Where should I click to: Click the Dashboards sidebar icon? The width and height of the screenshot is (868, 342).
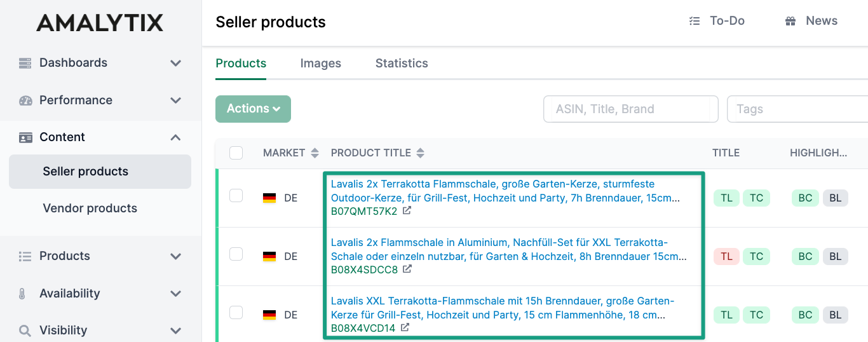25,63
